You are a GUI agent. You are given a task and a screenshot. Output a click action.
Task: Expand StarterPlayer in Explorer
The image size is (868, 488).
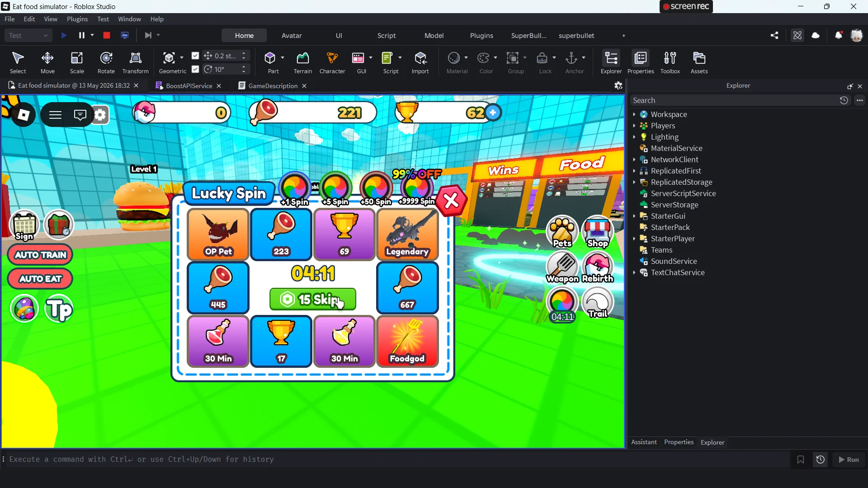tap(634, 239)
